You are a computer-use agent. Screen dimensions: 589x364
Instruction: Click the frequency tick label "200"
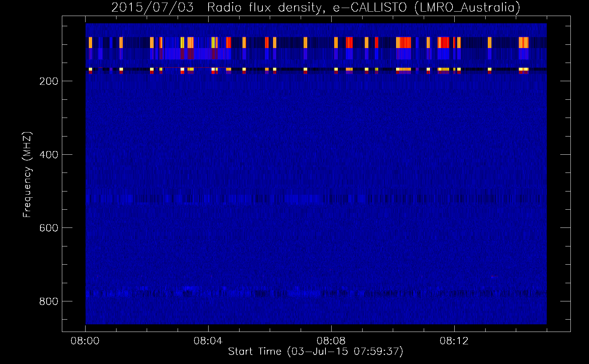(49, 81)
